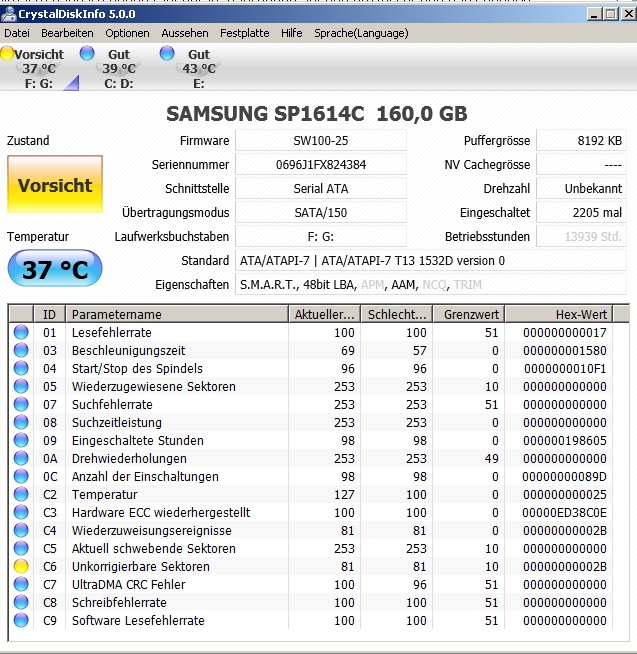The height and width of the screenshot is (654, 637).
Task: Open the Datei menu
Action: coord(17,33)
